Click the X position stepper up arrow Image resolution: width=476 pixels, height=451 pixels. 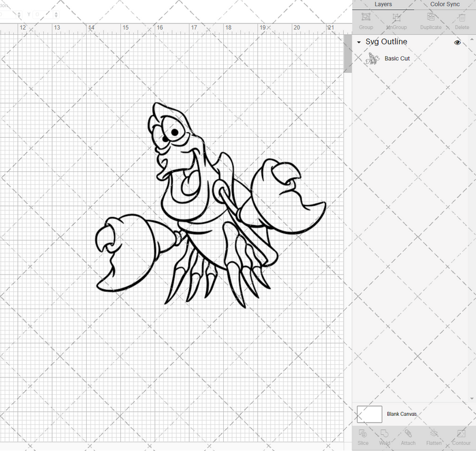(19, 13)
